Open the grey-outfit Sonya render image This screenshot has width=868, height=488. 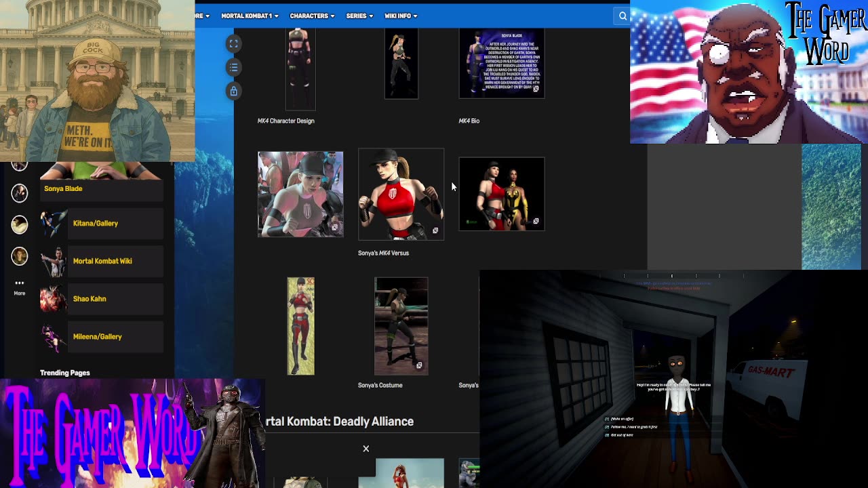pos(300,194)
